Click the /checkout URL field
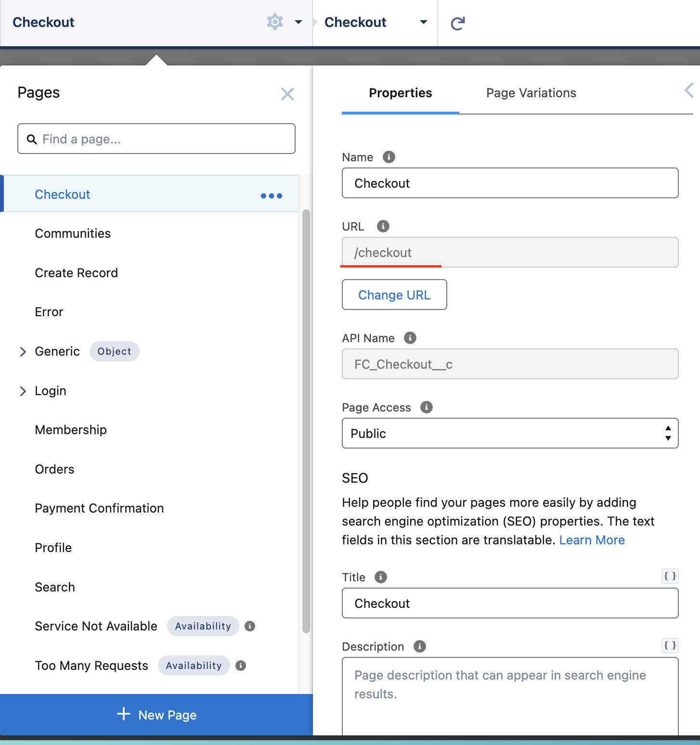The height and width of the screenshot is (745, 700). coord(510,252)
